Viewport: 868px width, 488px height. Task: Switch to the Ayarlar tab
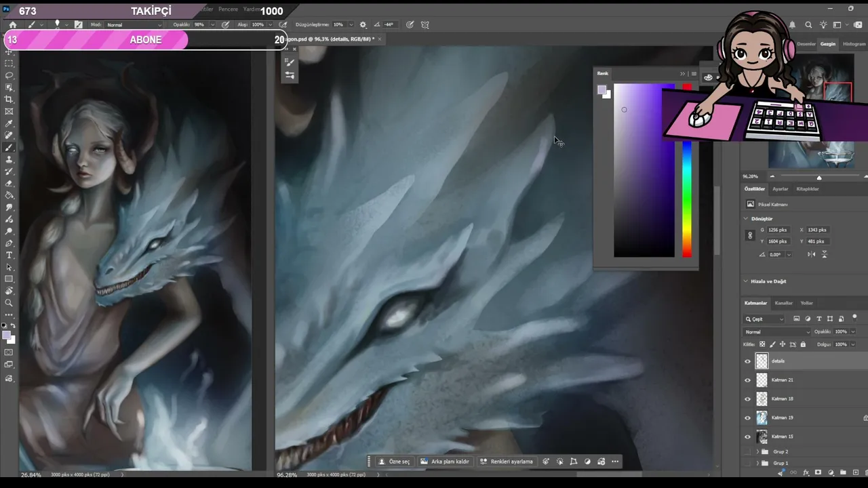[x=781, y=189]
